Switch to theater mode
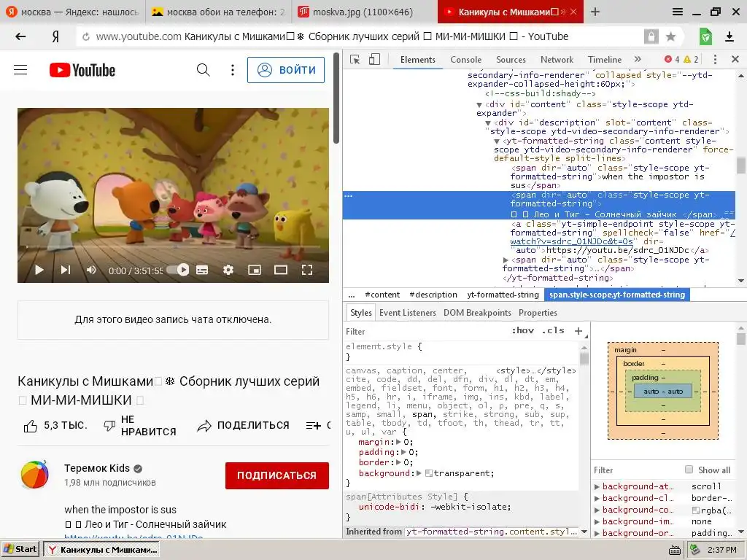Screen dimensions: 747x560 [281, 270]
